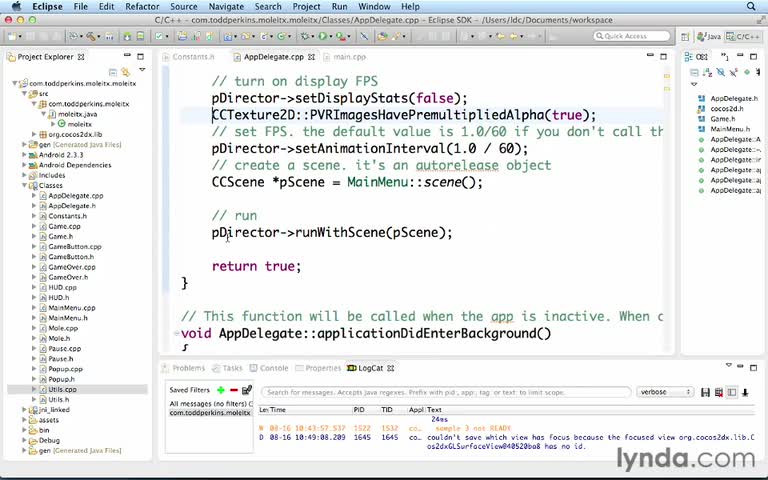Select Utils.cpp in Project Explorer
The height and width of the screenshot is (480, 768).
[x=62, y=389]
